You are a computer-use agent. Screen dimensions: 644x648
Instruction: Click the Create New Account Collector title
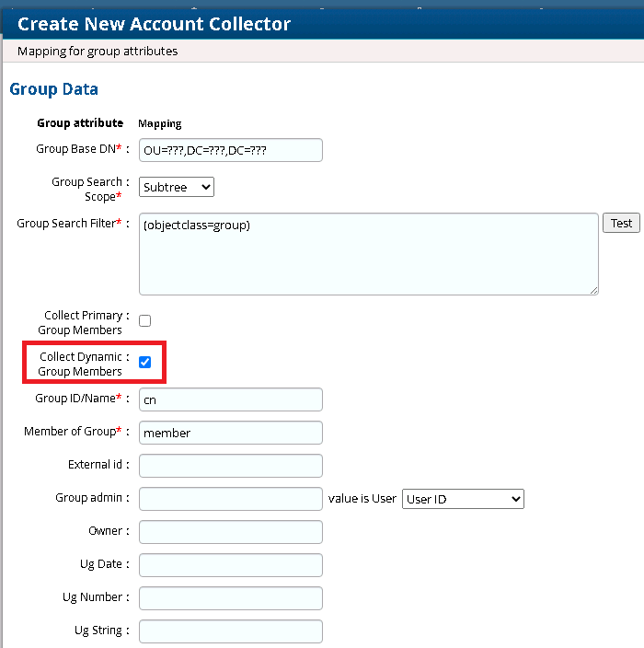tap(154, 24)
